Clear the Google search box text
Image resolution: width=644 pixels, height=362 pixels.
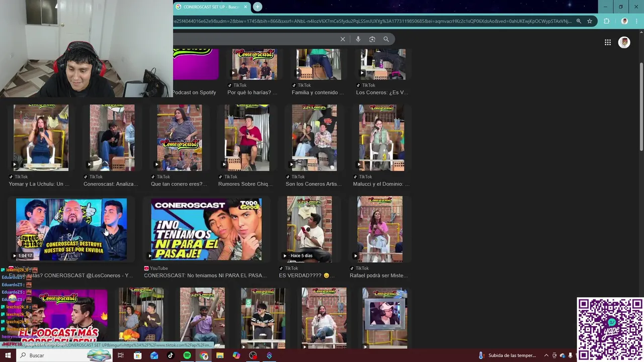tap(343, 39)
